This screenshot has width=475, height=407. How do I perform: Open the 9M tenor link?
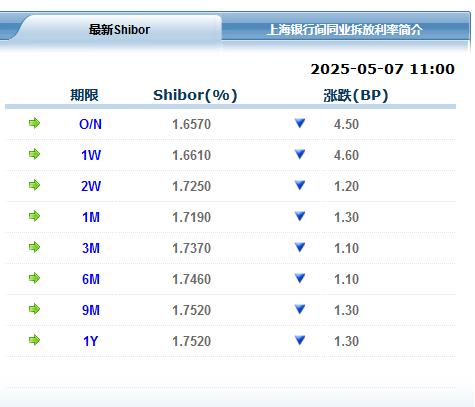pyautogui.click(x=91, y=310)
